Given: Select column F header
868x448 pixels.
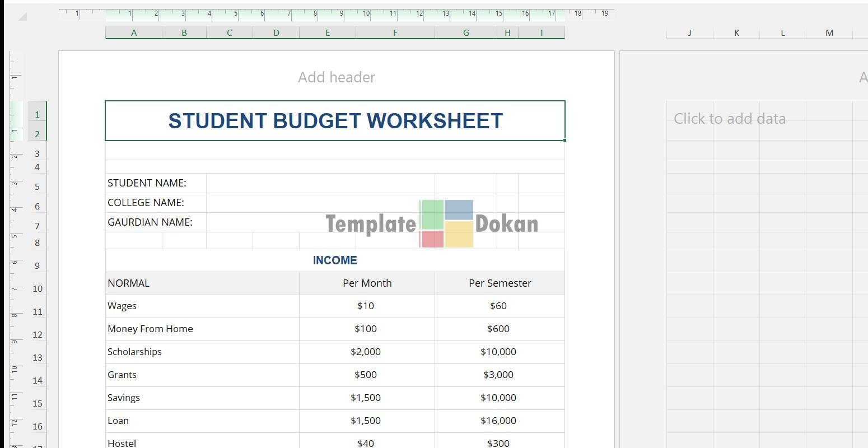Looking at the screenshot, I should coord(395,33).
